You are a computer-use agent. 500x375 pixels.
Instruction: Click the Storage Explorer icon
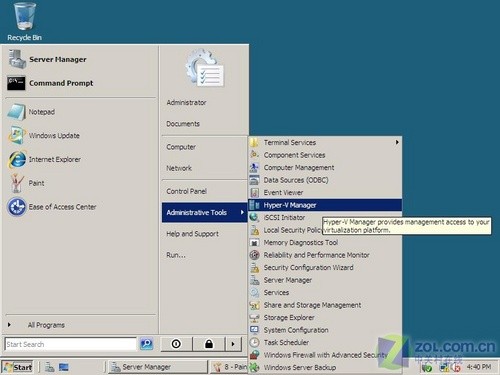[x=254, y=318]
